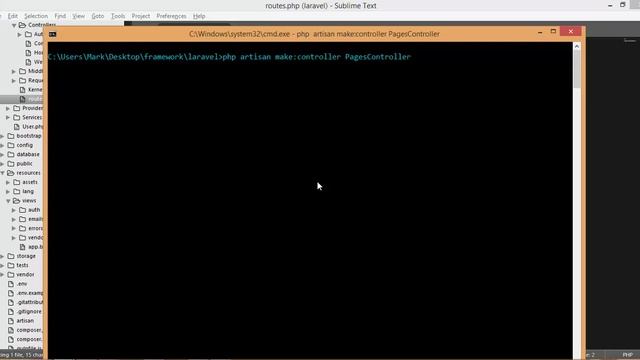
Task: Open the Tools menu
Action: (x=118, y=16)
